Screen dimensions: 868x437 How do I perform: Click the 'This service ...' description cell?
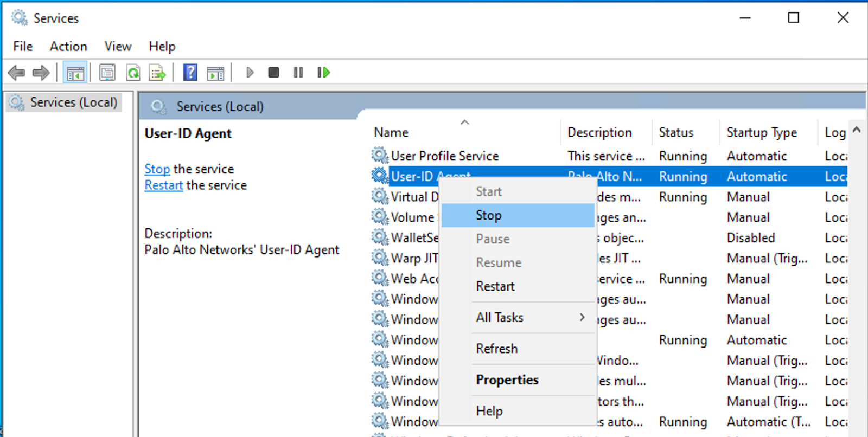tap(606, 156)
